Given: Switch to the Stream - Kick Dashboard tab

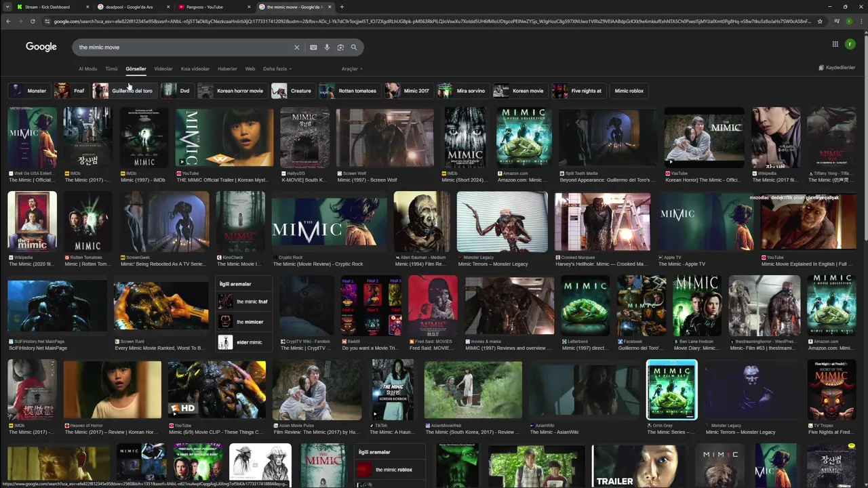Looking at the screenshot, I should (x=53, y=7).
